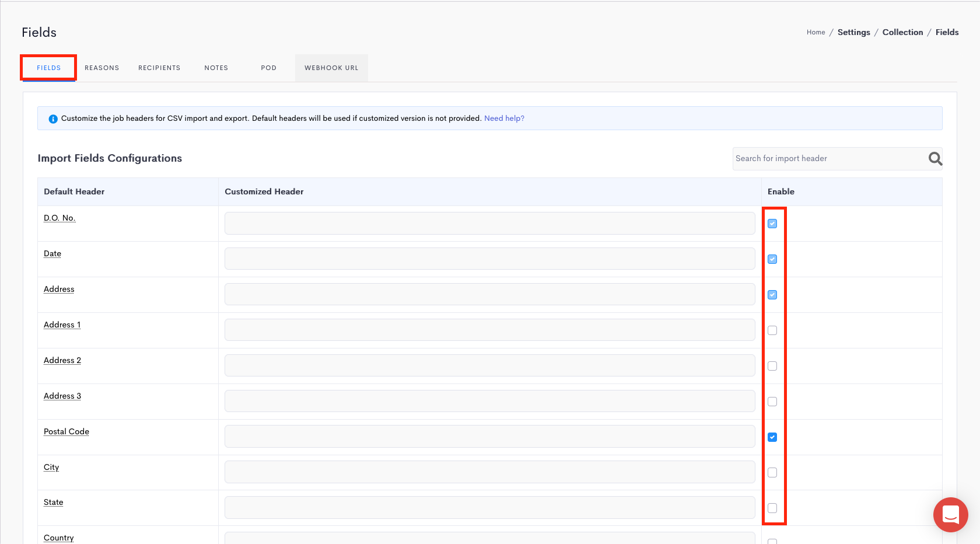The height and width of the screenshot is (544, 980).
Task: Untick the Postal Code checkbox
Action: pyautogui.click(x=772, y=437)
